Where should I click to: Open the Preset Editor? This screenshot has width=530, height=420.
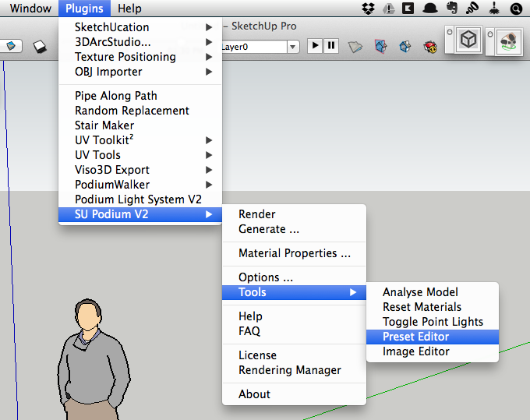click(433, 337)
